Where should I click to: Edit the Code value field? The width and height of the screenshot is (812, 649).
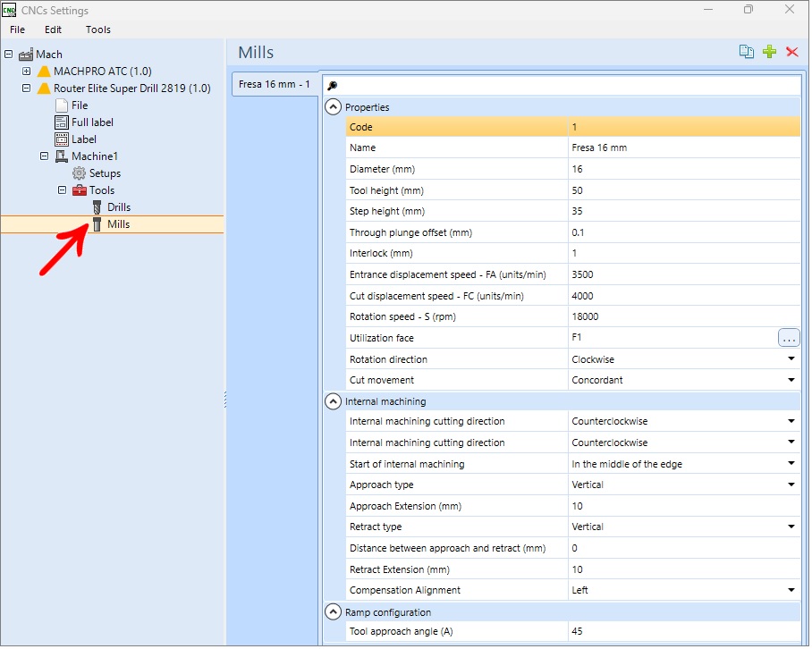tap(683, 127)
